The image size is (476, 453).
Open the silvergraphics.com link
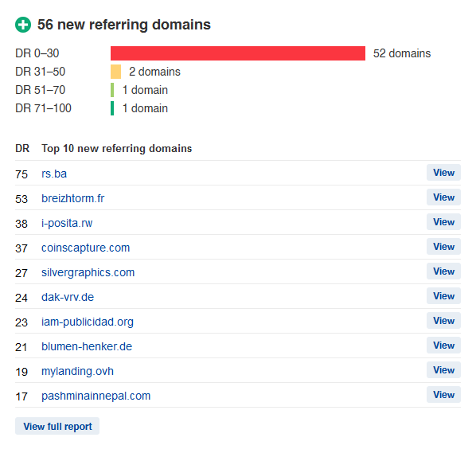tap(88, 272)
